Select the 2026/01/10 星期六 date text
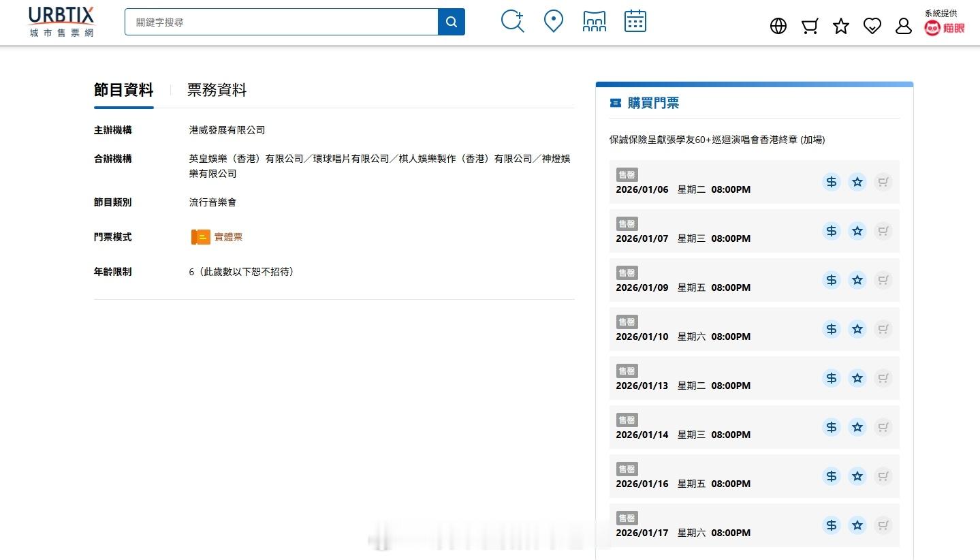 point(661,337)
